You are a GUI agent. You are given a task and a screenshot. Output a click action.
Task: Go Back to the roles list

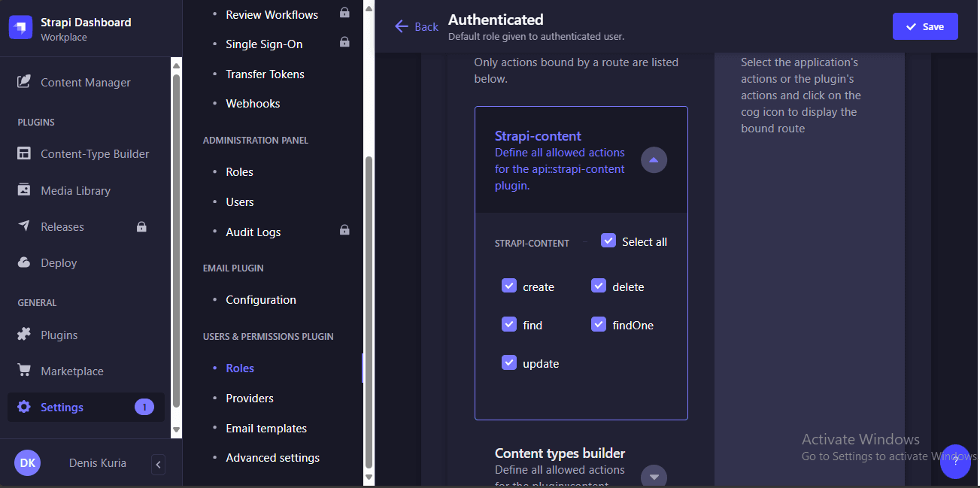(417, 27)
